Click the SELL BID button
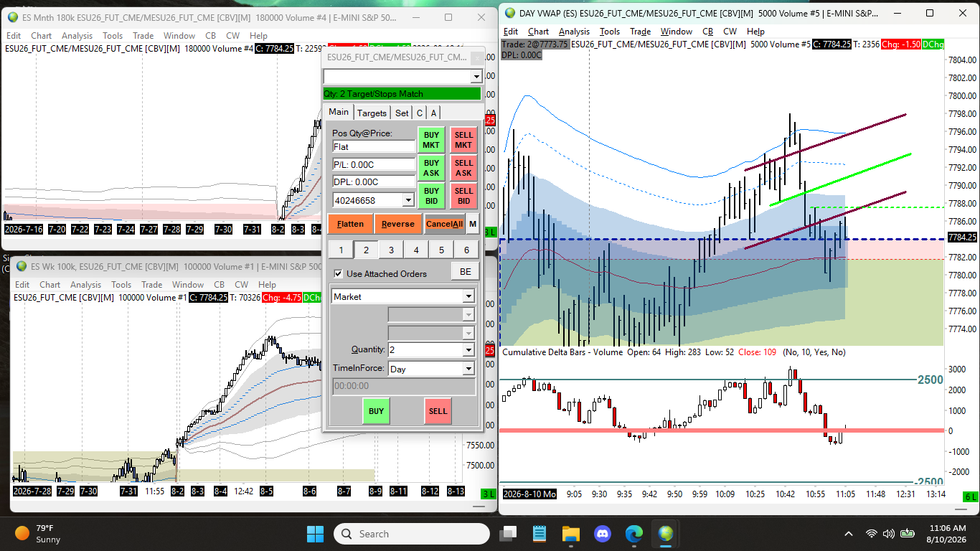The width and height of the screenshot is (980, 551). pos(463,196)
